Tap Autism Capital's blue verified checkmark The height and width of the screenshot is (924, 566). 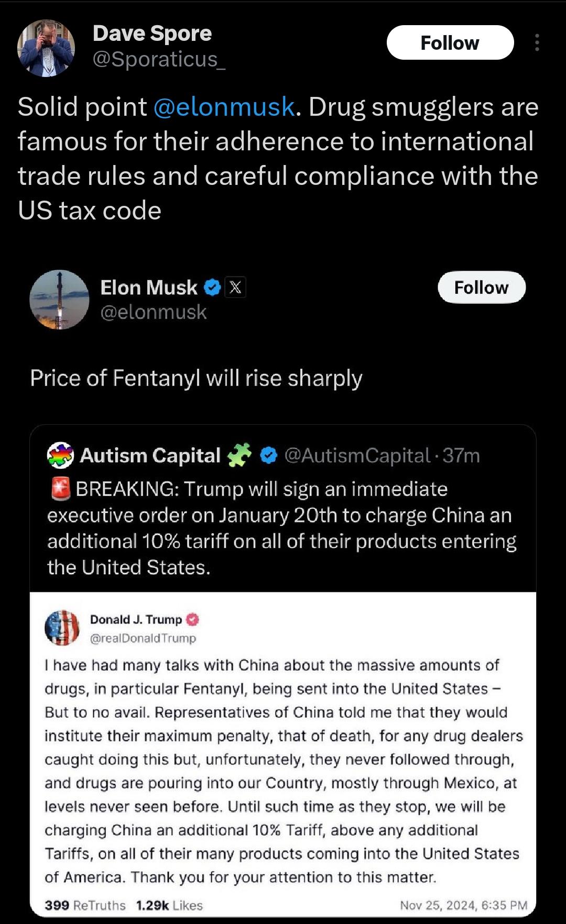click(x=268, y=455)
